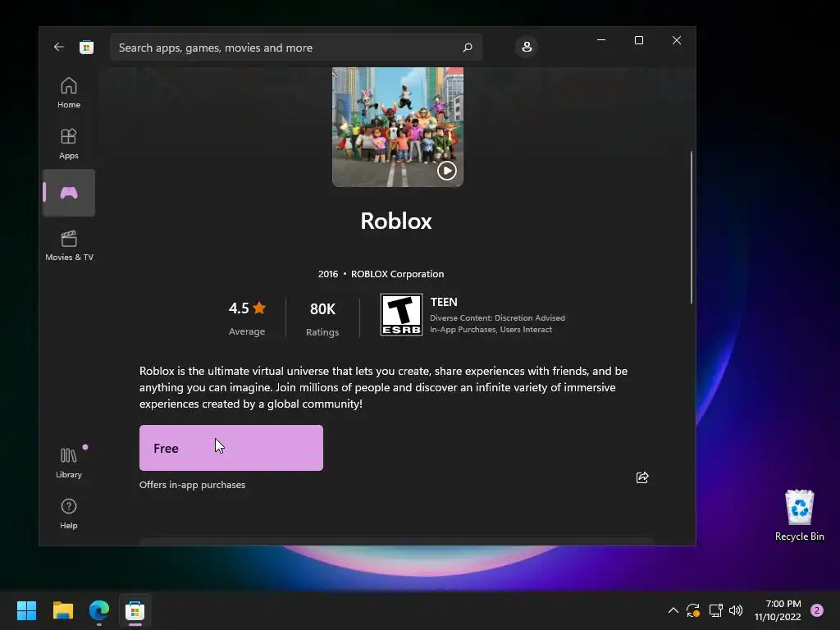Click the search magnifier icon
This screenshot has height=630, width=840.
[x=467, y=47]
